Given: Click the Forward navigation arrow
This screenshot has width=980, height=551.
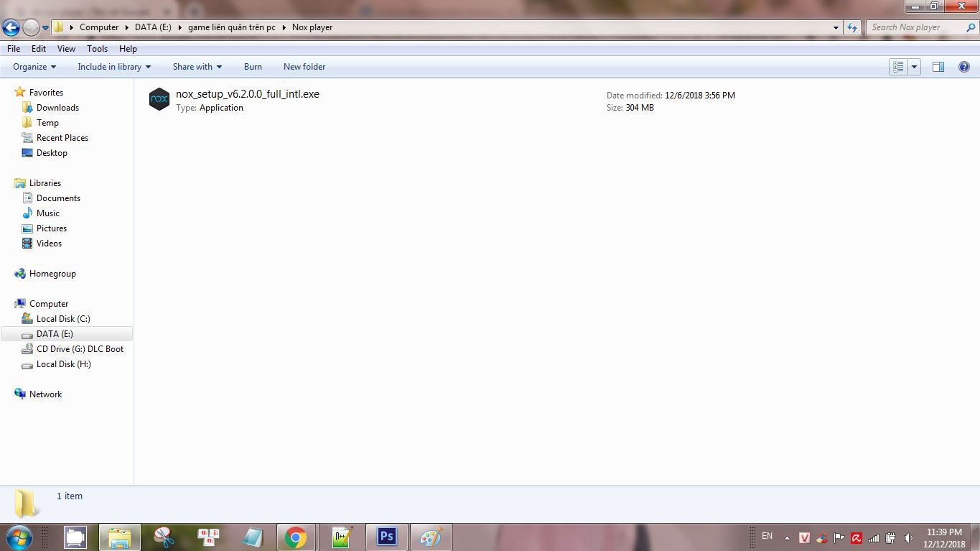Looking at the screenshot, I should 31,28.
